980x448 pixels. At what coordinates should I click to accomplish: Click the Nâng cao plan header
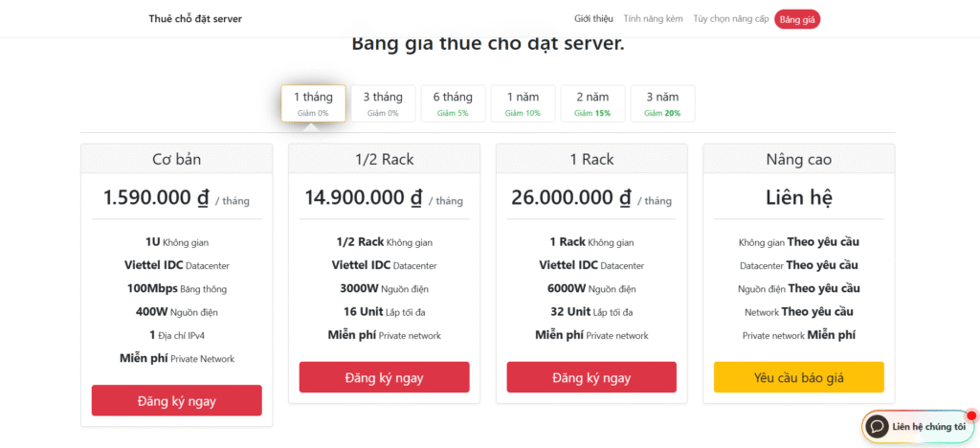pos(798,159)
